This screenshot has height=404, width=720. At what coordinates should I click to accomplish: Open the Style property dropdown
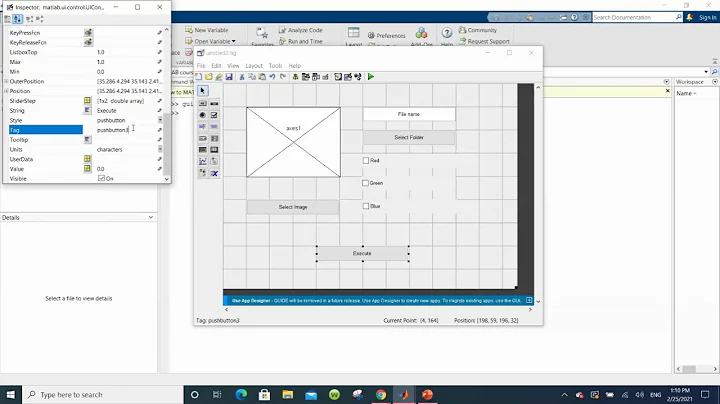(160, 120)
